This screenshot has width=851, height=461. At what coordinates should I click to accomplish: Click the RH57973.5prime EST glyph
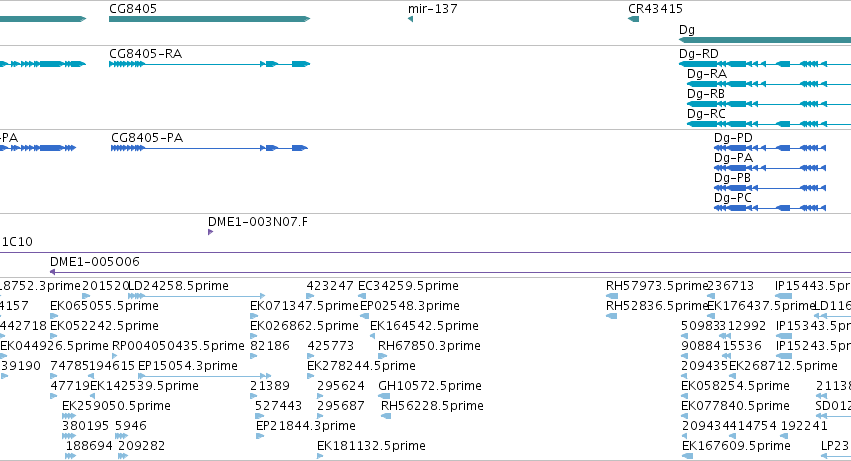point(612,296)
